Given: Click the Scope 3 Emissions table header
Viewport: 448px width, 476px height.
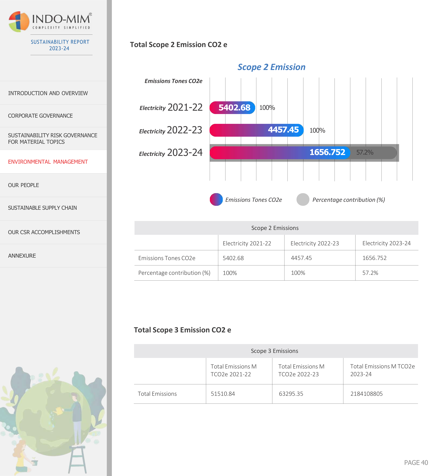Looking at the screenshot, I should [276, 351].
